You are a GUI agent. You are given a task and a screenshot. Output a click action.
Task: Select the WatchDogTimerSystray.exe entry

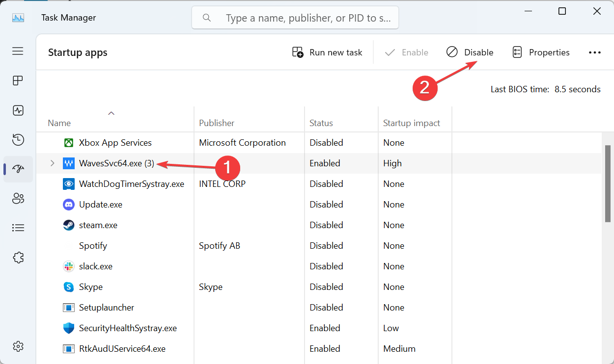tap(132, 184)
